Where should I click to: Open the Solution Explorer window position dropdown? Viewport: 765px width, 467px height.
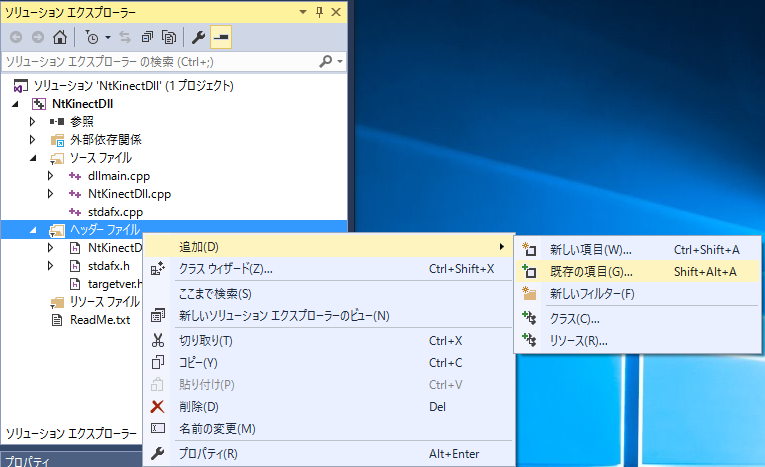(x=301, y=11)
